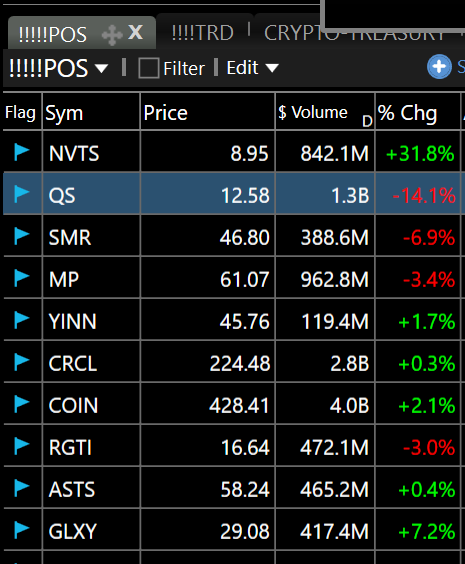Toggle the flag icon for YINN

click(x=22, y=320)
